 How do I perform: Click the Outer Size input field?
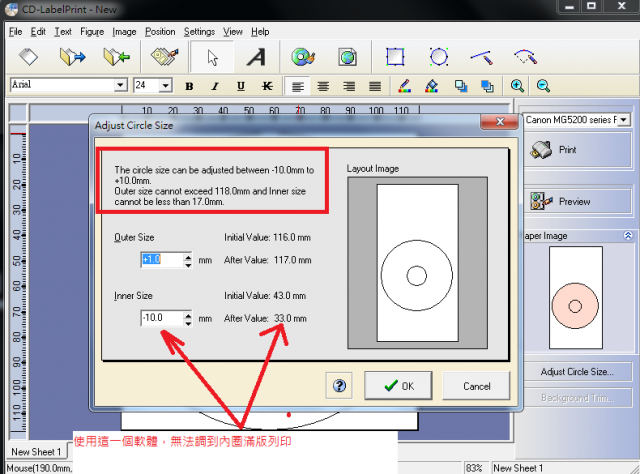[x=162, y=260]
